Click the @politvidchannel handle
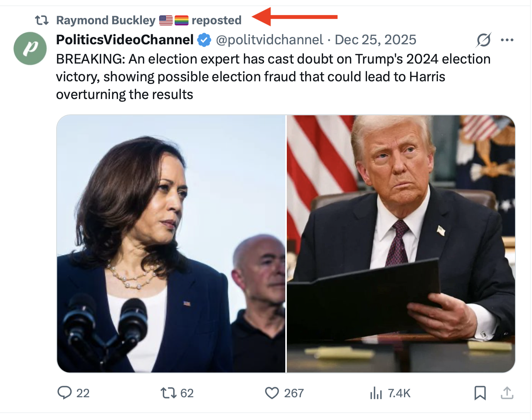Image resolution: width=532 pixels, height=420 pixels. 269,40
